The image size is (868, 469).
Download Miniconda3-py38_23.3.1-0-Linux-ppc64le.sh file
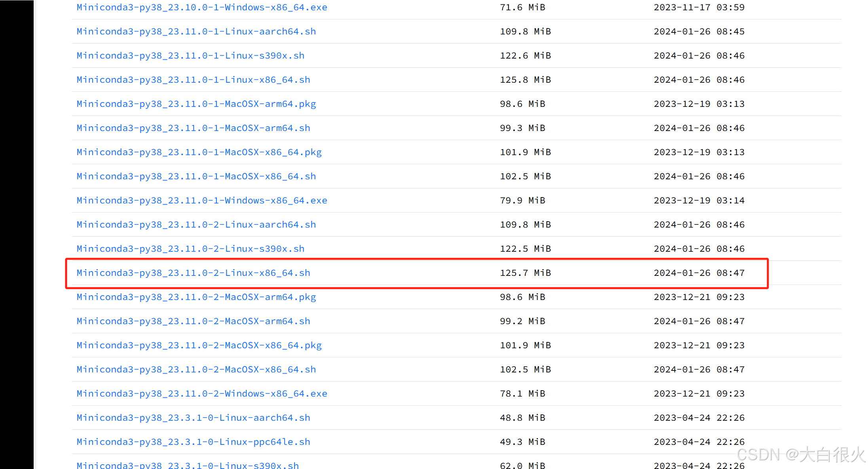point(193,442)
